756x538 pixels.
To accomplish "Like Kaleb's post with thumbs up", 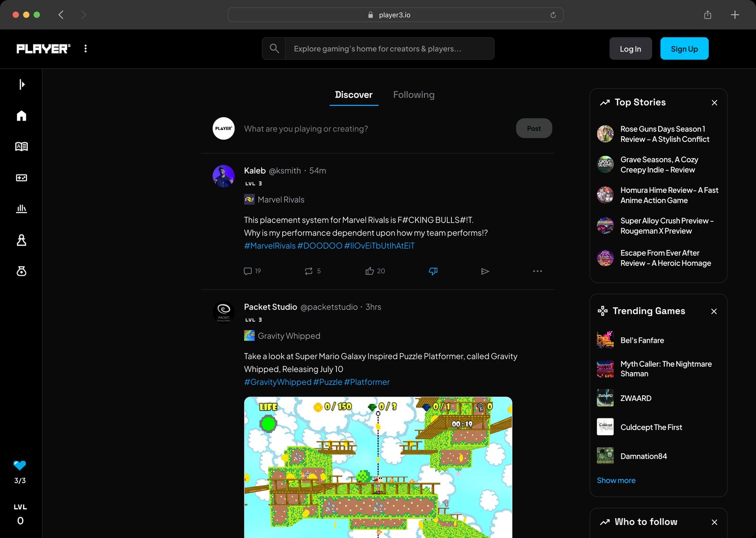I will pyautogui.click(x=375, y=271).
